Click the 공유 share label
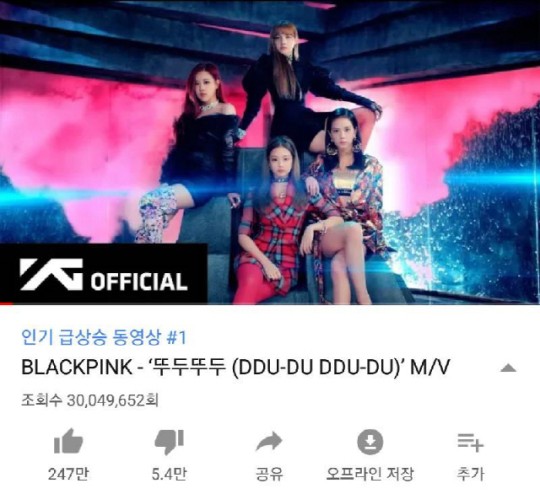 point(269,474)
